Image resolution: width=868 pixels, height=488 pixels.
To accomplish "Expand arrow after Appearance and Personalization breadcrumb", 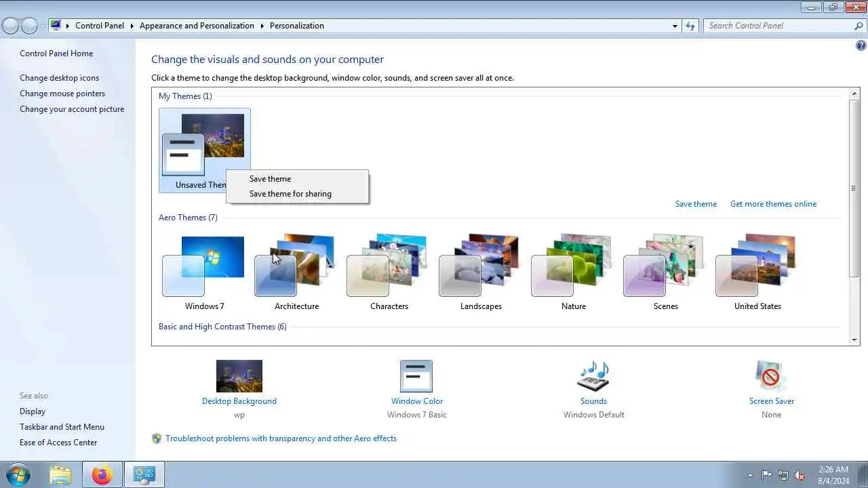I will point(262,26).
